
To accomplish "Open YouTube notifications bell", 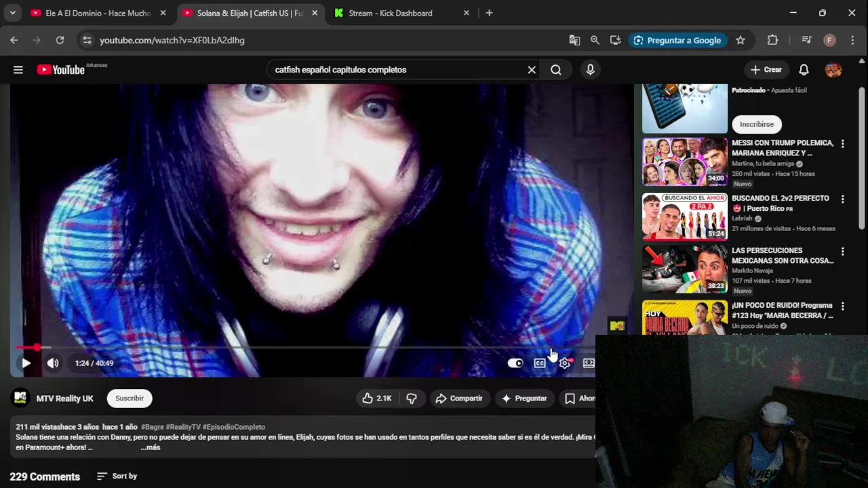I will click(804, 70).
